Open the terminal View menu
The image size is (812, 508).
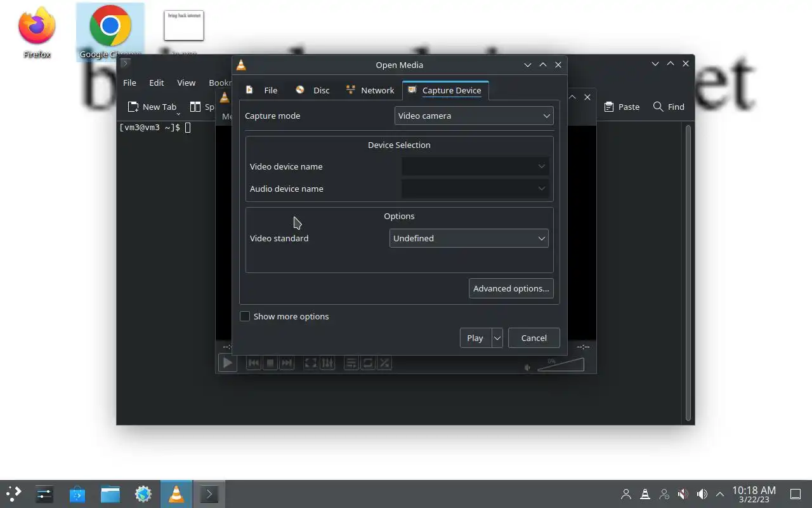[186, 83]
